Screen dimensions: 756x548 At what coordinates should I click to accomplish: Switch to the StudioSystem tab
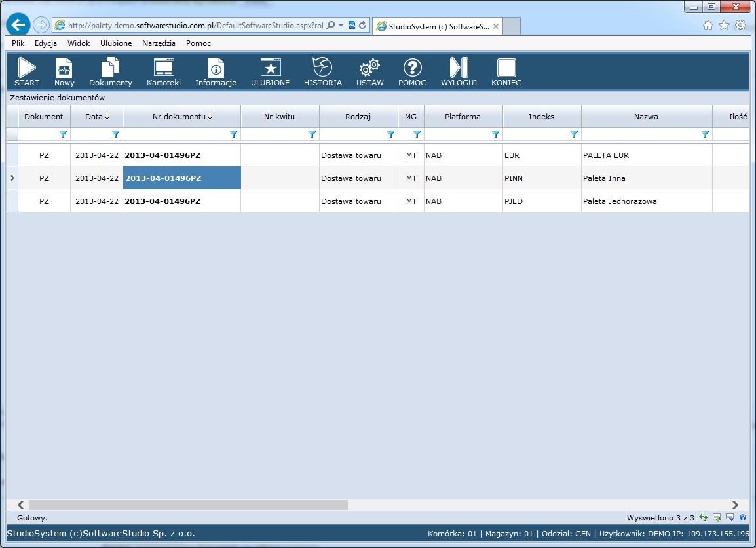[x=438, y=26]
